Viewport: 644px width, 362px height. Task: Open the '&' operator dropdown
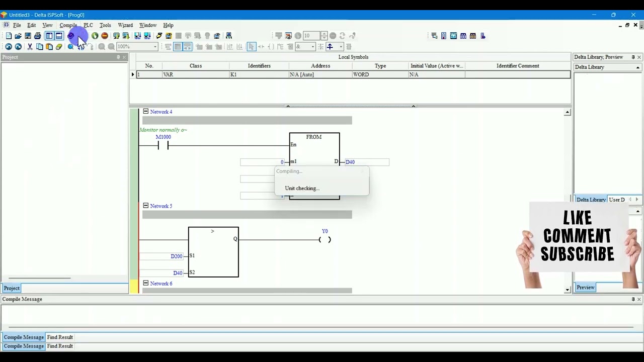(x=313, y=47)
